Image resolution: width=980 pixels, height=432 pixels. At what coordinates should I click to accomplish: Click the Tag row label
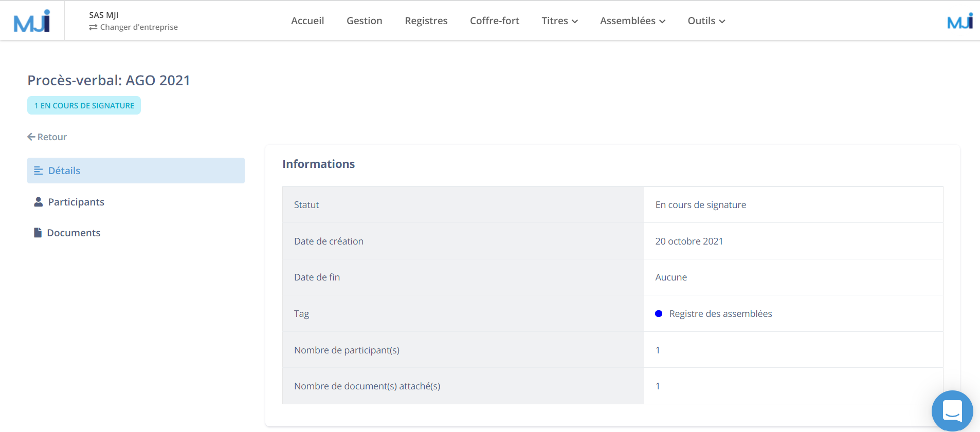pyautogui.click(x=301, y=313)
